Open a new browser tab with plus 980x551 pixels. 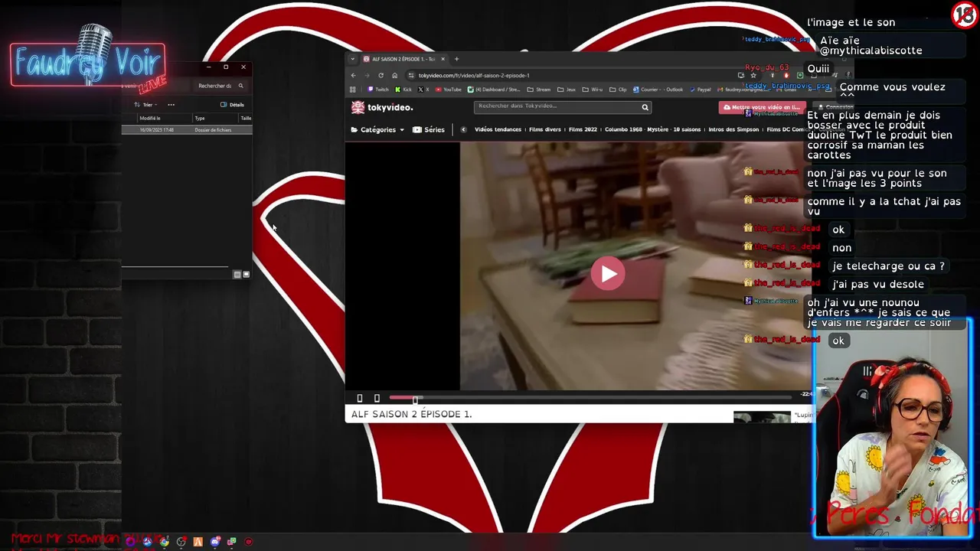coord(456,59)
